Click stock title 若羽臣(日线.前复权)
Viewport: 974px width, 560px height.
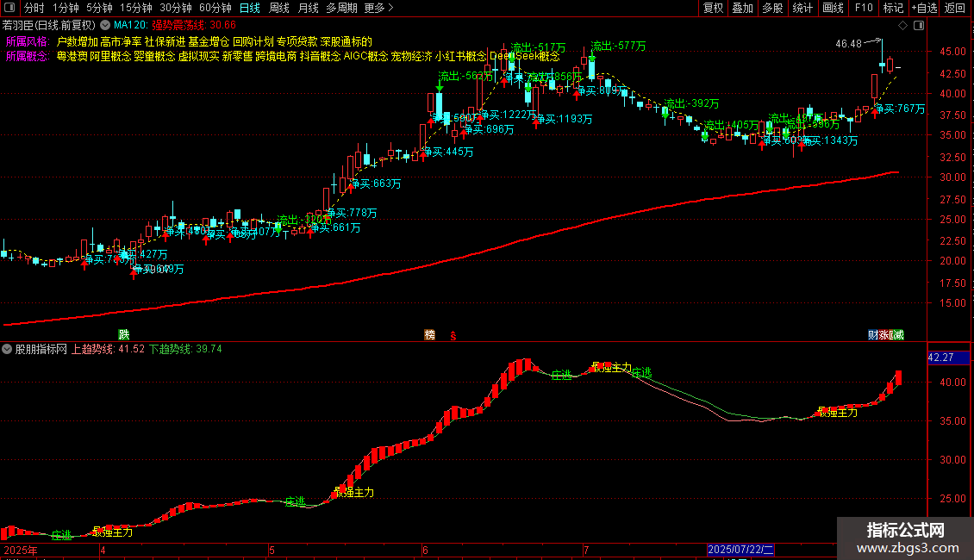pyautogui.click(x=49, y=26)
